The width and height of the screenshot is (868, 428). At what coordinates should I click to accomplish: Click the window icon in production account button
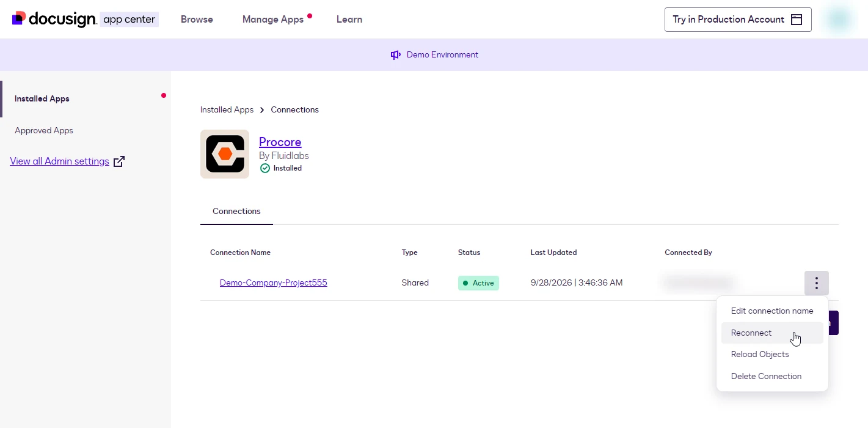tap(797, 20)
